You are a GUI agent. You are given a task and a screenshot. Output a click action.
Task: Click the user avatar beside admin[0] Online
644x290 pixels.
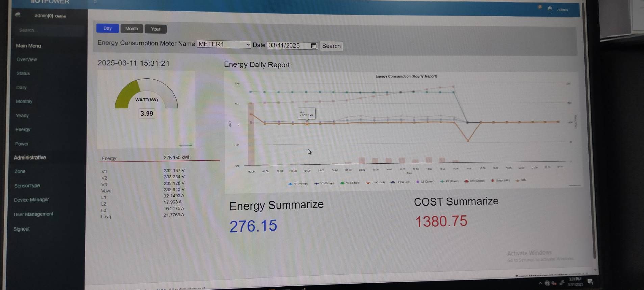pos(18,15)
